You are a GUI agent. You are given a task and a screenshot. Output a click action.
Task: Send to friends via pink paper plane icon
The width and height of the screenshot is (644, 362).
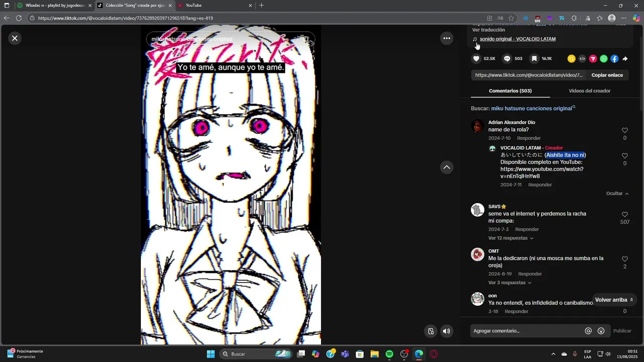pyautogui.click(x=593, y=59)
